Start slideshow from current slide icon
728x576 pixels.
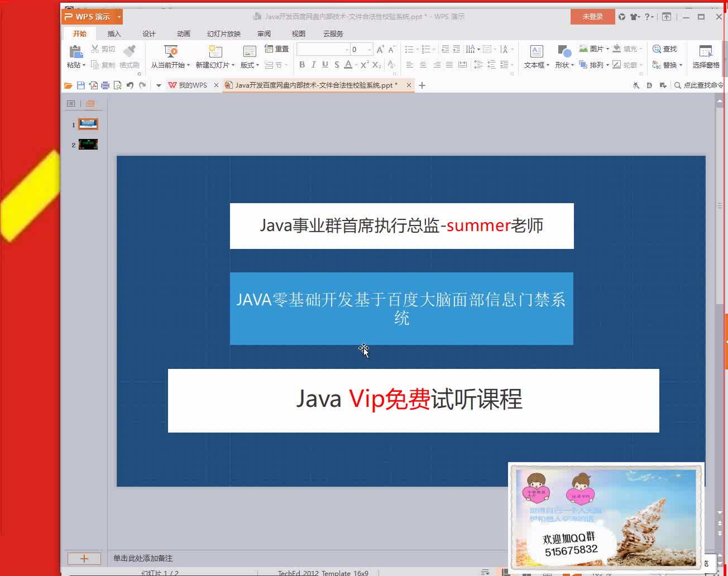pos(171,52)
